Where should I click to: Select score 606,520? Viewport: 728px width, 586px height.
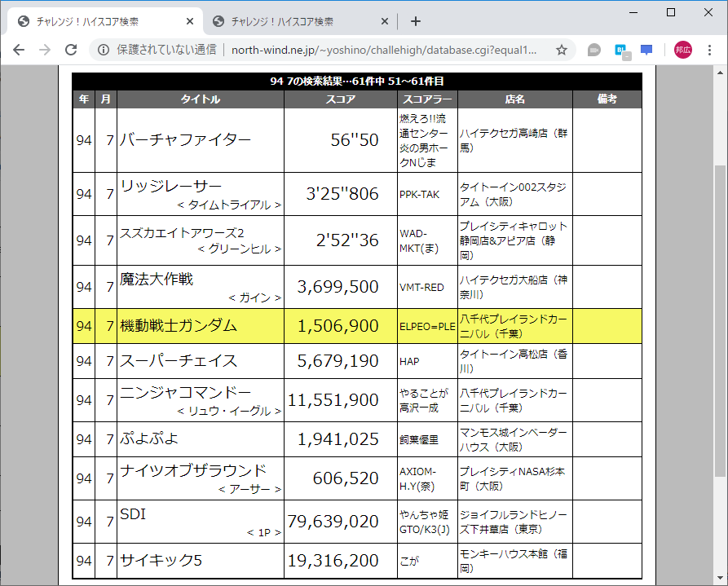pos(346,478)
